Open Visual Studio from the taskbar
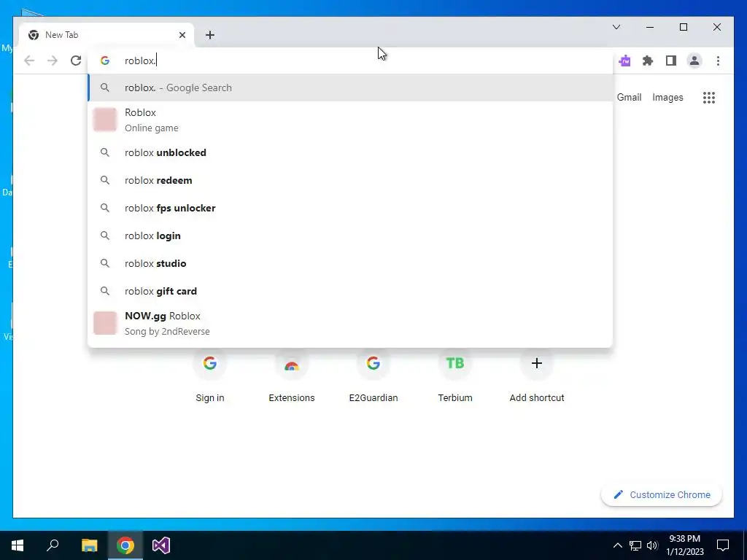Image resolution: width=747 pixels, height=560 pixels. [161, 545]
